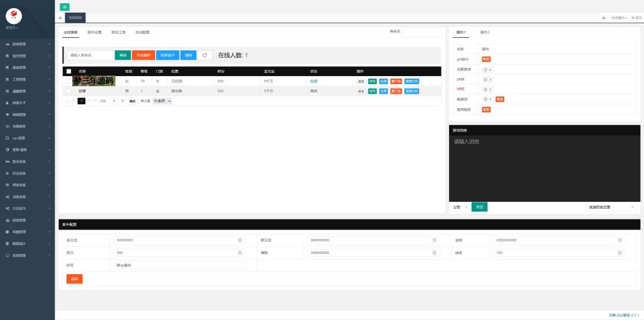This screenshot has height=320, width=644.
Task: Switch to the 操作2 tab
Action: pos(485,32)
